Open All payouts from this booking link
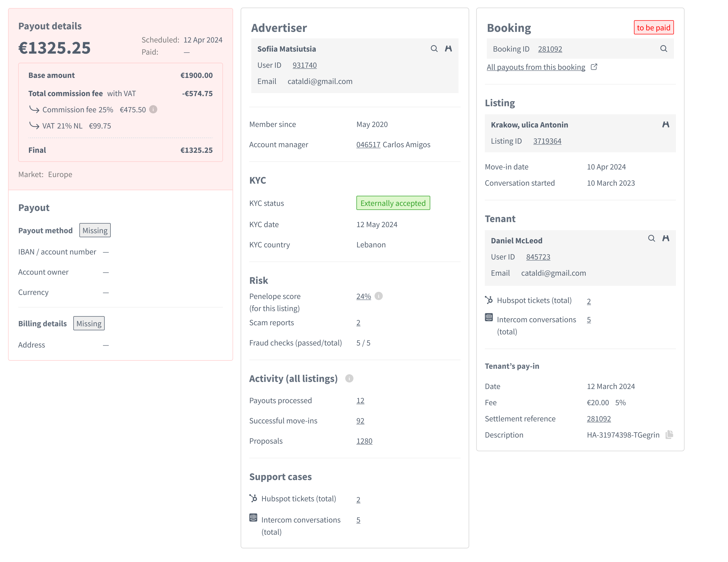This screenshot has width=728, height=562. 536,67
